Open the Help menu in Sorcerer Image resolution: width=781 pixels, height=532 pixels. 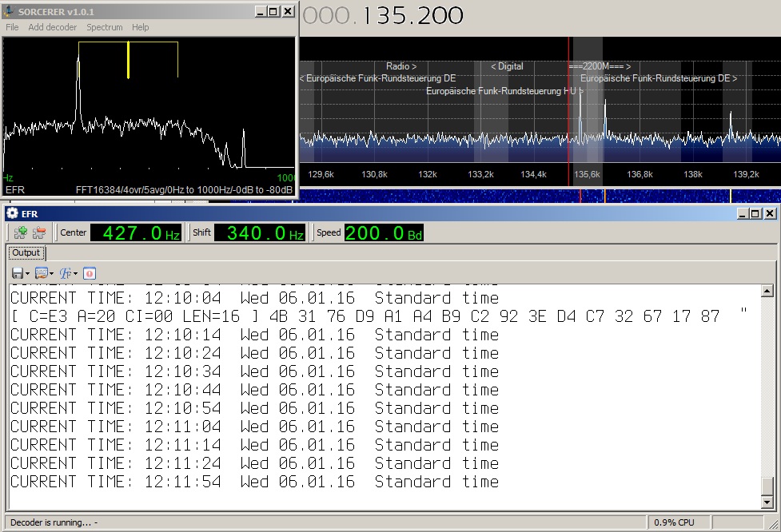141,27
